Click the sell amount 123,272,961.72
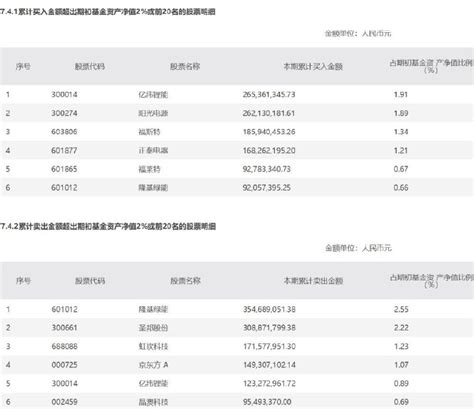Viewport: 474px width, 409px height. tap(269, 383)
